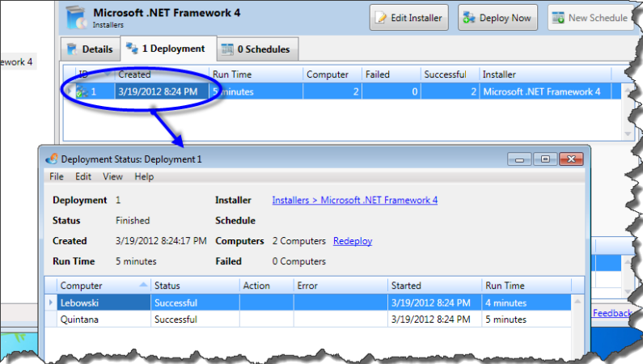643x364 pixels.
Task: Open the Help menu in Deployment Status
Action: [x=144, y=176]
